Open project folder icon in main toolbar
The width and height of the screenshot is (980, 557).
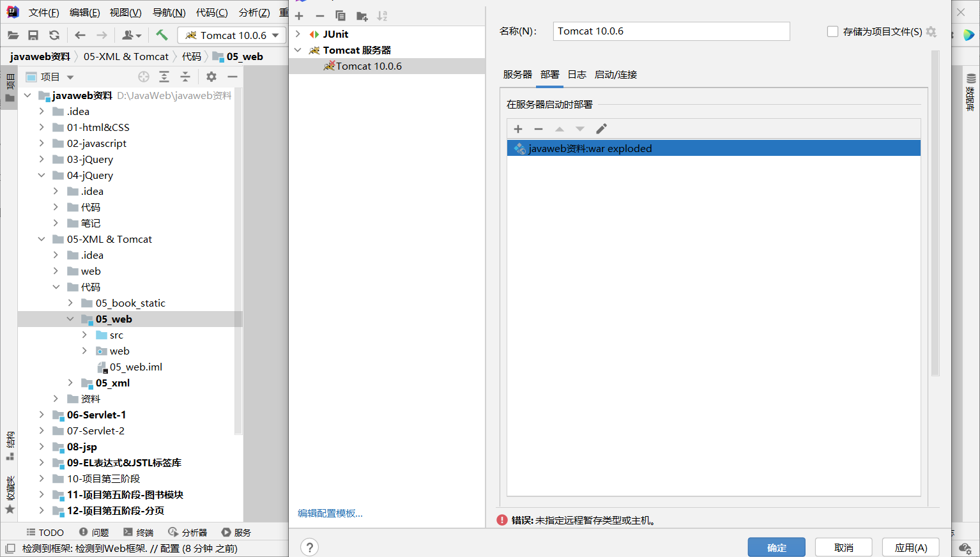13,35
